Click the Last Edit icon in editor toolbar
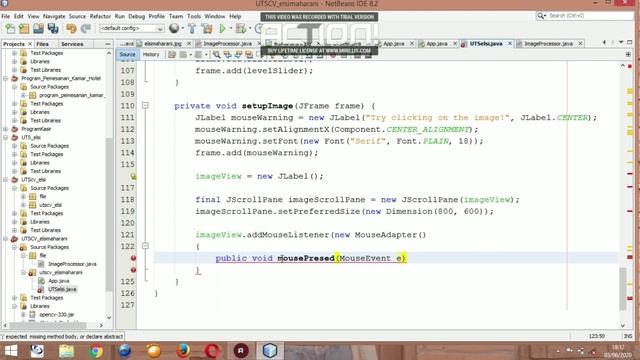The image size is (640, 360). [172, 55]
